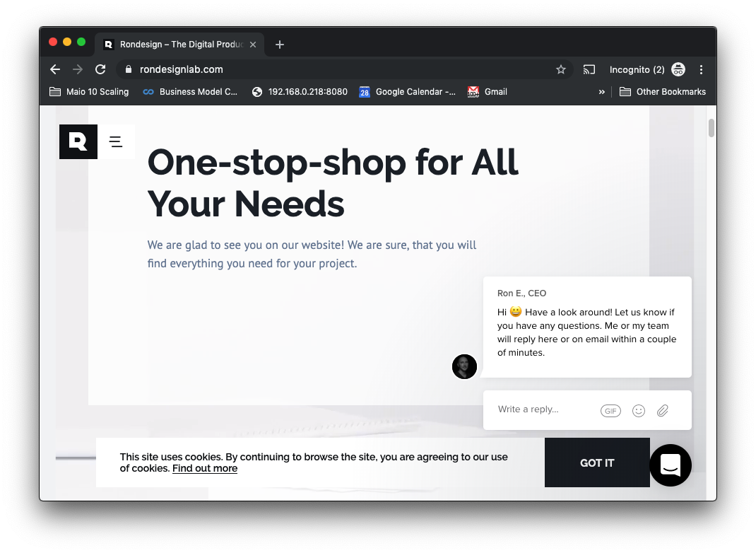Screen dimensions: 756x553
Task: Click the Rondesign R logo
Action: click(78, 141)
